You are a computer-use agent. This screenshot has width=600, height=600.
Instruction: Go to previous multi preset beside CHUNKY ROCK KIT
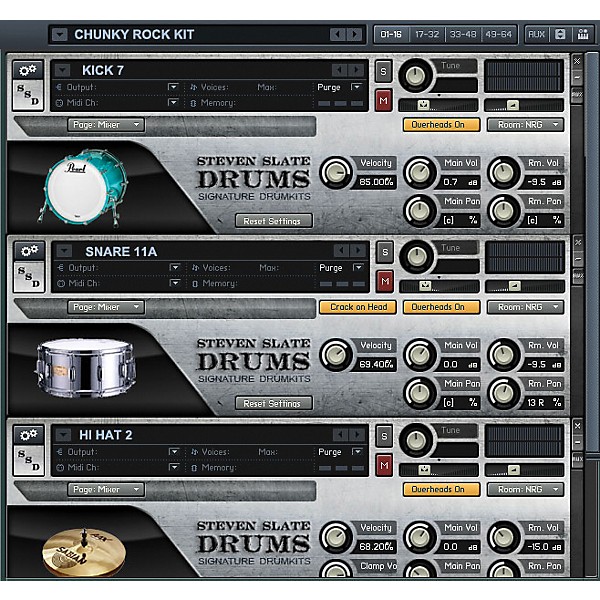coord(338,34)
